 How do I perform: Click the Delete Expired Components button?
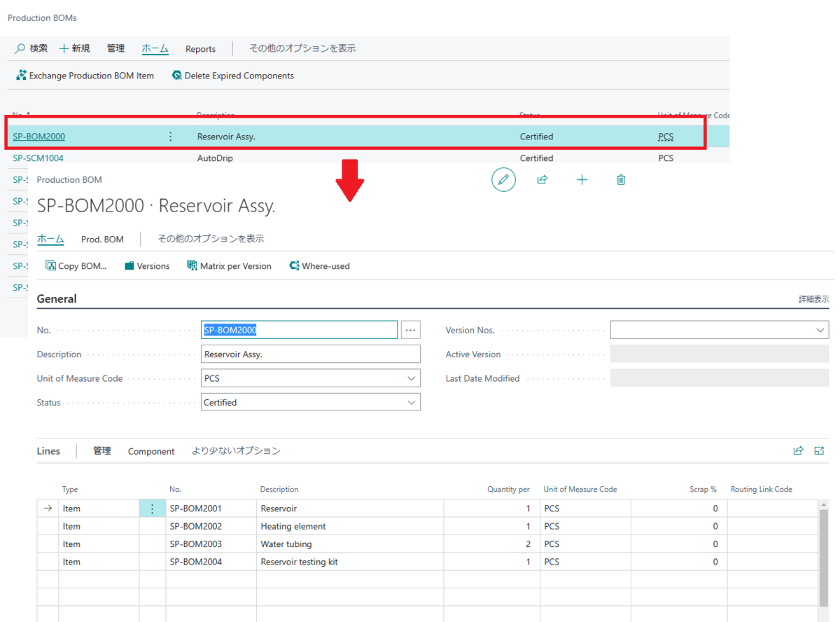point(232,75)
